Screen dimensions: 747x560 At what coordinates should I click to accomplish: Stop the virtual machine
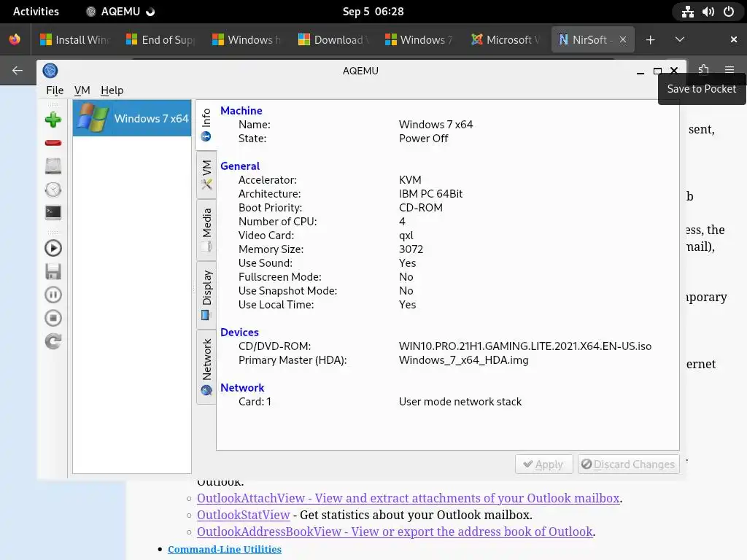pos(53,318)
